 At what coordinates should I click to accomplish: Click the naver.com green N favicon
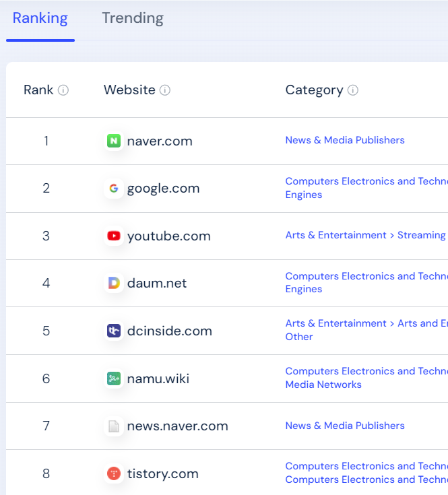coord(114,141)
